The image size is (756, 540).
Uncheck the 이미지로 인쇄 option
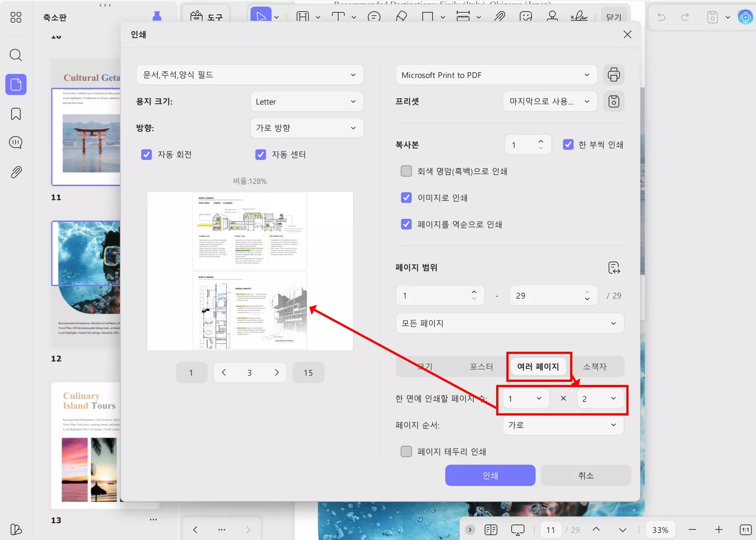(406, 198)
